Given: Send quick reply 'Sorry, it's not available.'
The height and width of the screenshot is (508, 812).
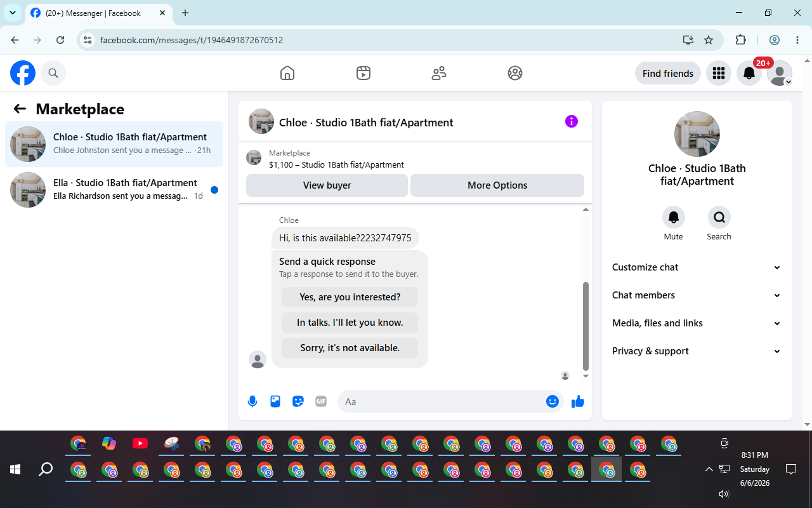Looking at the screenshot, I should click(350, 348).
